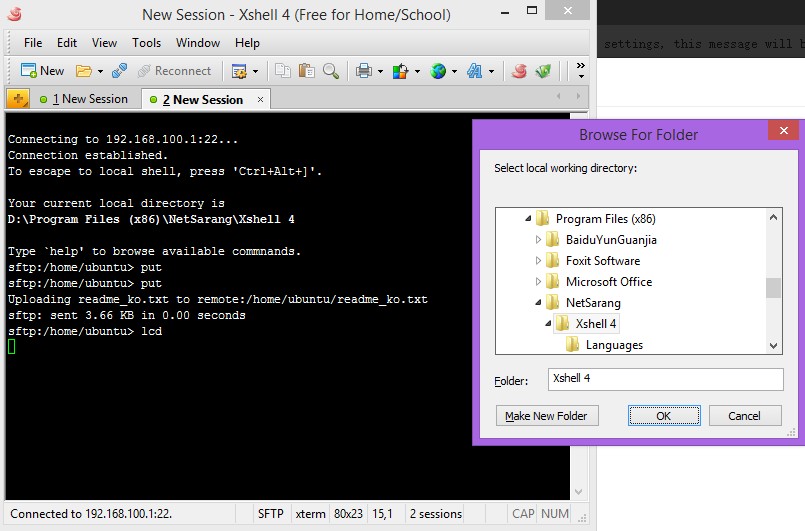Viewport: 805px width, 531px height.
Task: Collapse the Xshell 4 folder node
Action: (548, 324)
